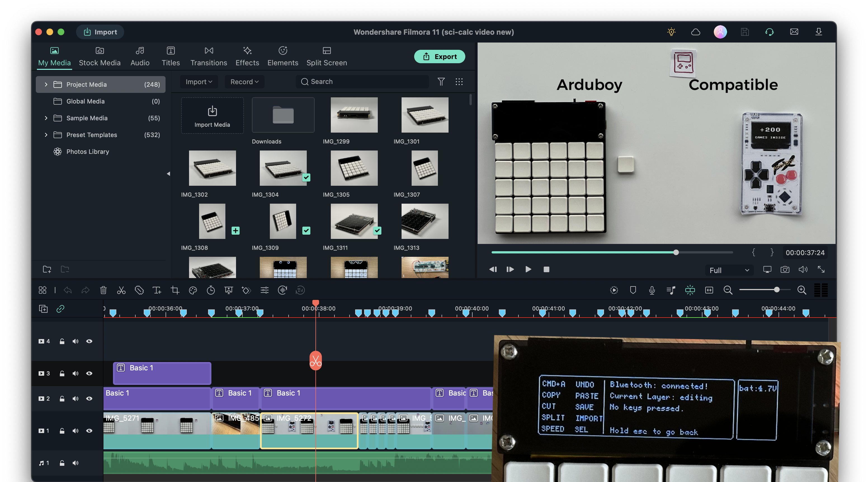Open preview volume control
Viewport: 868px width, 482px height.
pyautogui.click(x=803, y=270)
